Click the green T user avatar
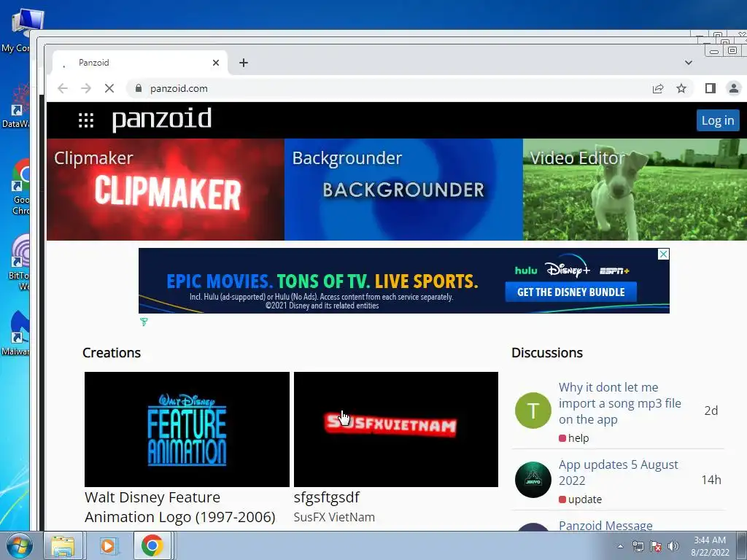The image size is (747, 560). pyautogui.click(x=533, y=411)
